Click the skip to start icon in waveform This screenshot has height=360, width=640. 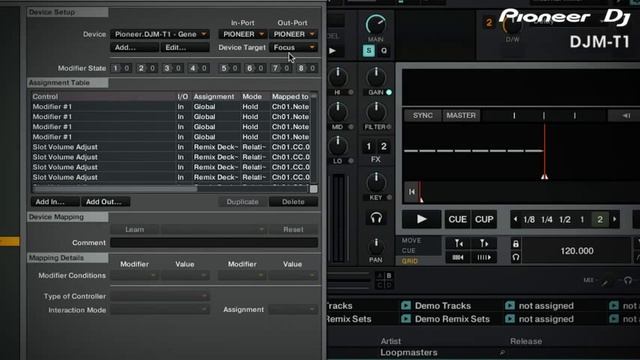point(411,191)
